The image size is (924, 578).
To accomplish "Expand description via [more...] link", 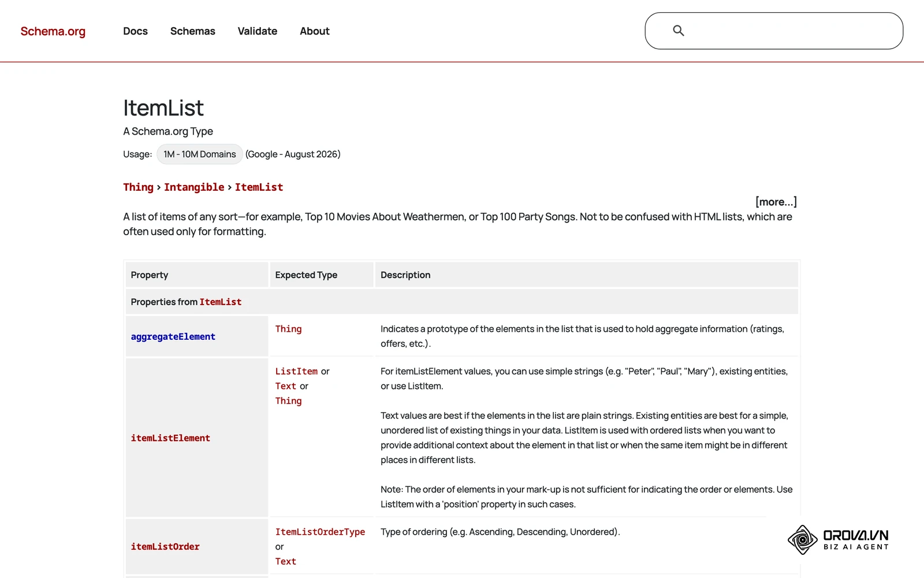I will 776,202.
